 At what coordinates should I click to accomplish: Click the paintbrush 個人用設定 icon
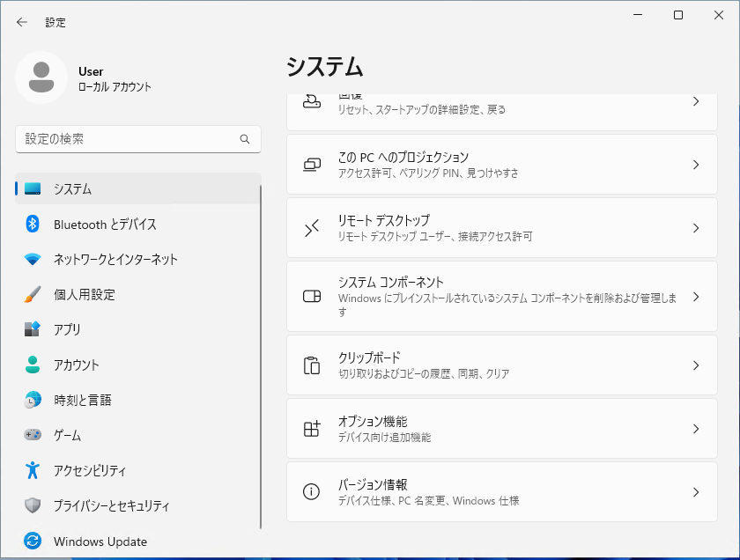[x=33, y=294]
